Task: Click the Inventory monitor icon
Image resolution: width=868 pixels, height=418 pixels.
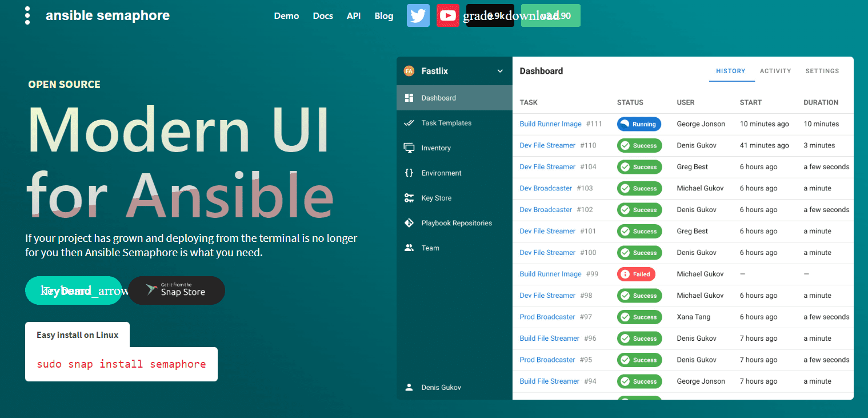Action: click(409, 148)
